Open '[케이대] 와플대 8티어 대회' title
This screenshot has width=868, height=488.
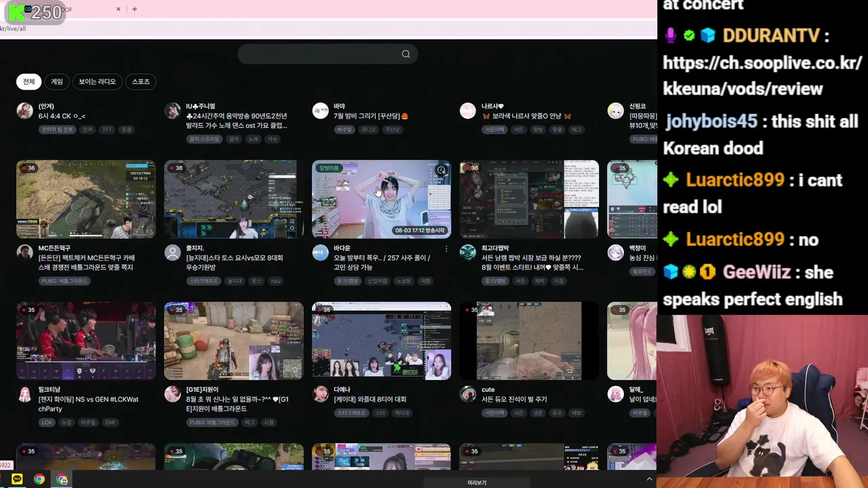370,399
